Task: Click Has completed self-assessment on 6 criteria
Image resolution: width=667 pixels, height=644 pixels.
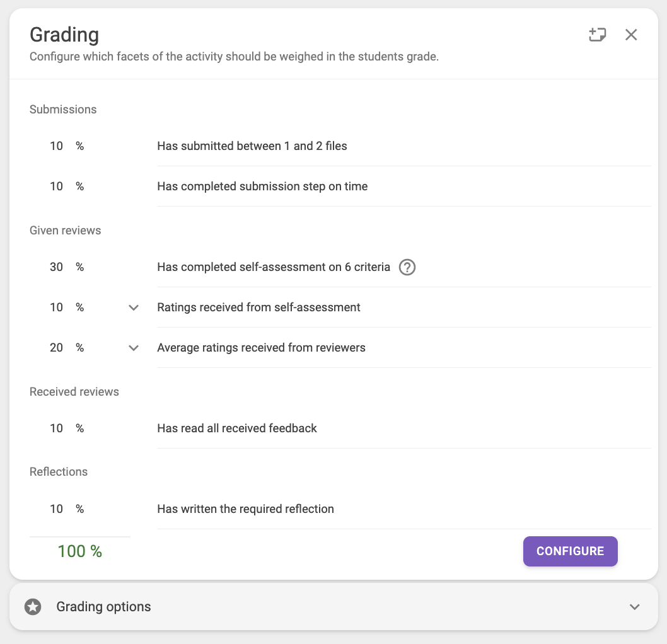Action: point(274,267)
